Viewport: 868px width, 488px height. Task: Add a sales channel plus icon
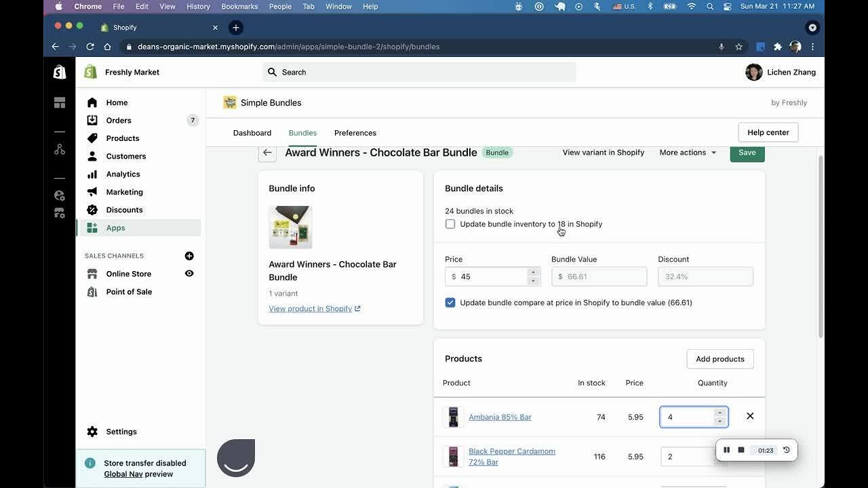point(189,256)
